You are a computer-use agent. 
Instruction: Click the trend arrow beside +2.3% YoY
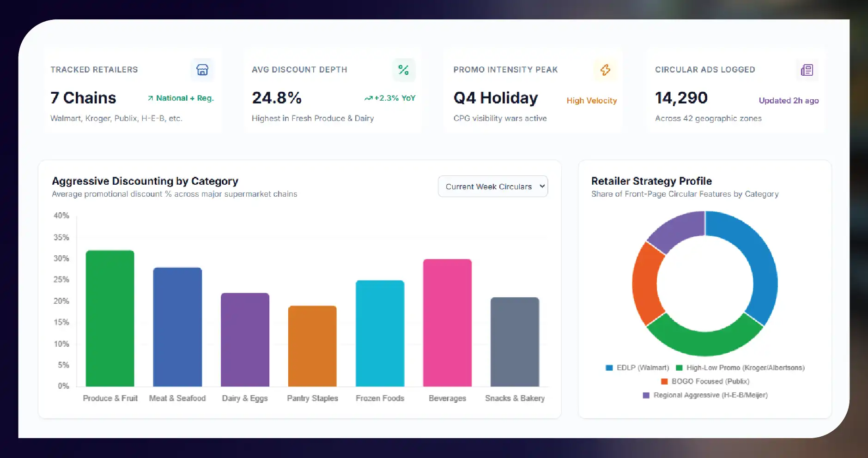368,98
